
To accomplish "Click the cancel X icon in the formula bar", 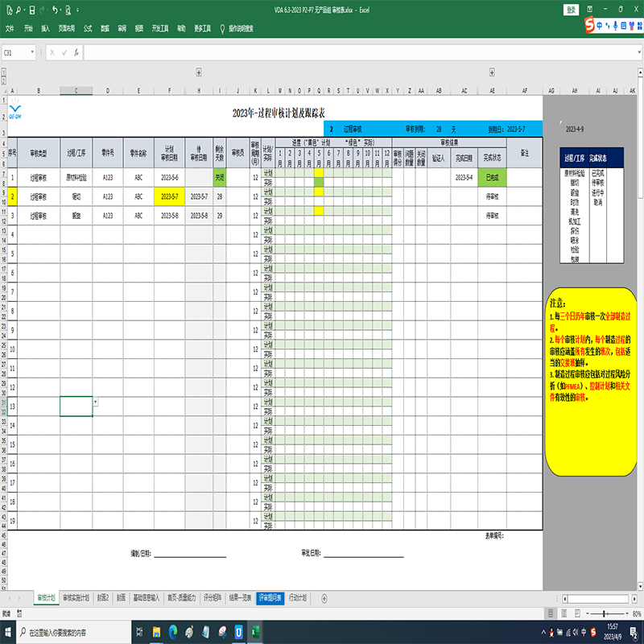I will coord(52,52).
